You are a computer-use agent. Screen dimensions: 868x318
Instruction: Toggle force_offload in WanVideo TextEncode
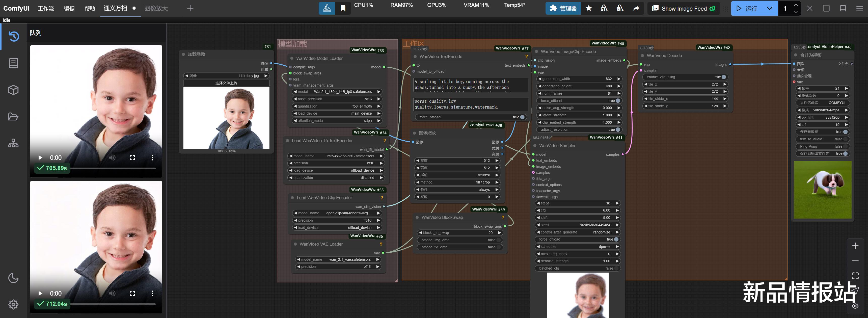click(x=522, y=117)
